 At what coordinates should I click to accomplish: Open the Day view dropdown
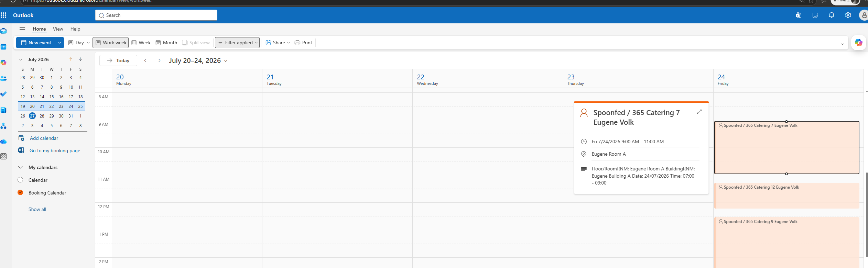[x=88, y=43]
